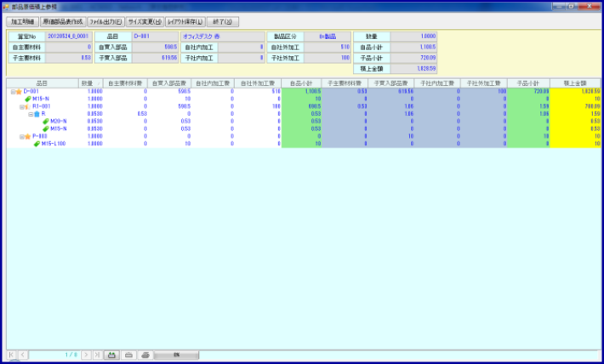
Task: Click the 子買入部品費 column header
Action: [391, 83]
